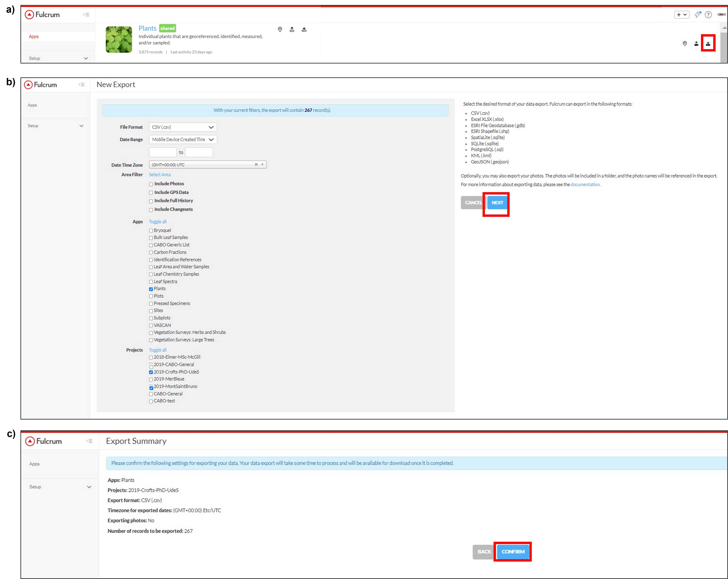Uncheck the 2019-MontSaintBruno project checkbox

tap(151, 388)
